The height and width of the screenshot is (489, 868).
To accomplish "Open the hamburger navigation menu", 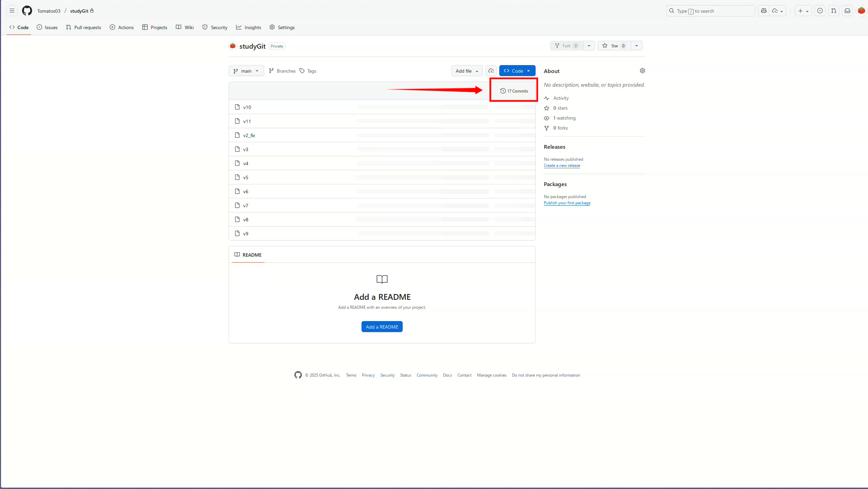I will [x=12, y=11].
